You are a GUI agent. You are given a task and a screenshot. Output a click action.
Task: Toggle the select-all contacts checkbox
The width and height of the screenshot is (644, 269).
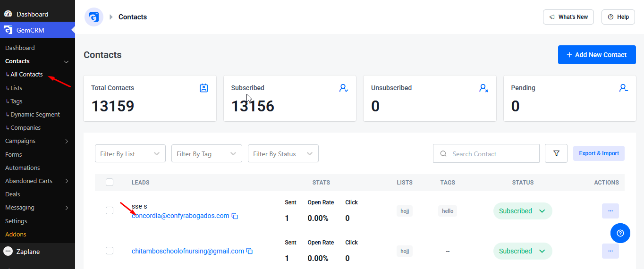coord(110,182)
